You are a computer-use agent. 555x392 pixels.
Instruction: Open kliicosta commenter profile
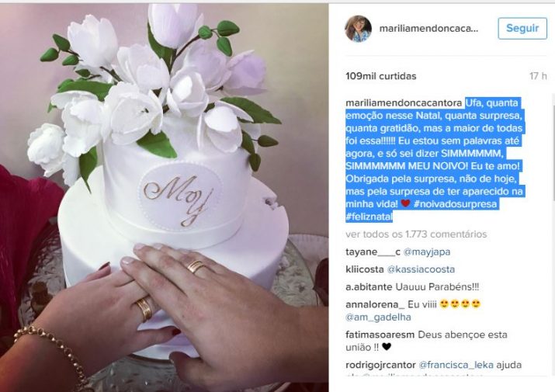pos(365,269)
